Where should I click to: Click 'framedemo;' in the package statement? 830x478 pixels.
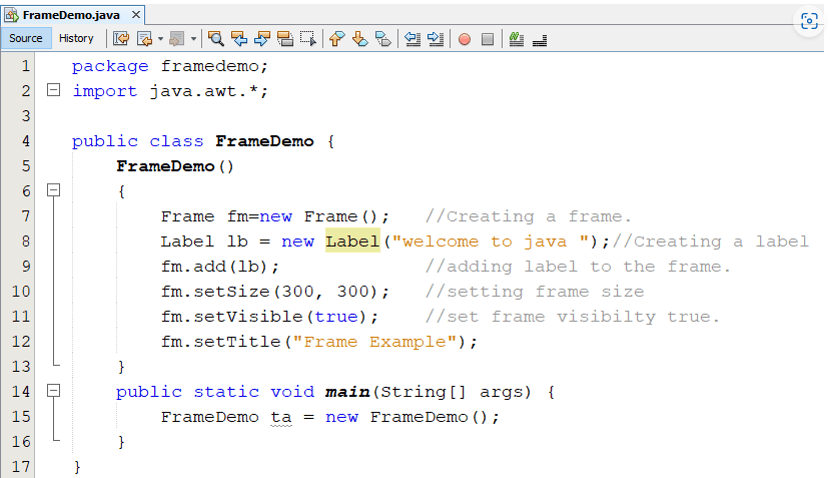point(214,66)
